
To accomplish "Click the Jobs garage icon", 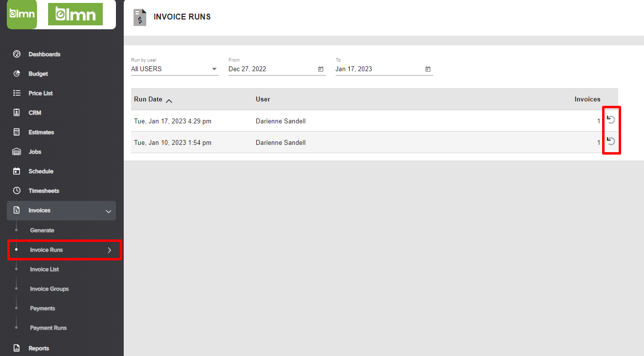I will click(x=17, y=152).
